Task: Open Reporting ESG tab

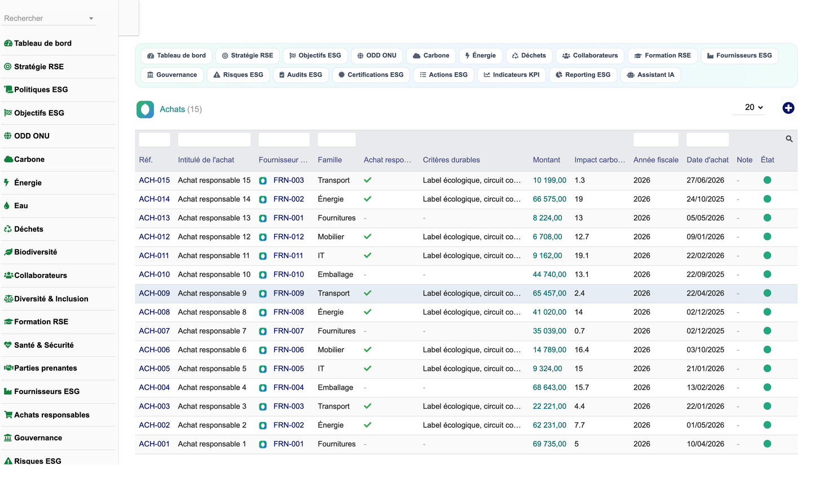Action: [583, 75]
